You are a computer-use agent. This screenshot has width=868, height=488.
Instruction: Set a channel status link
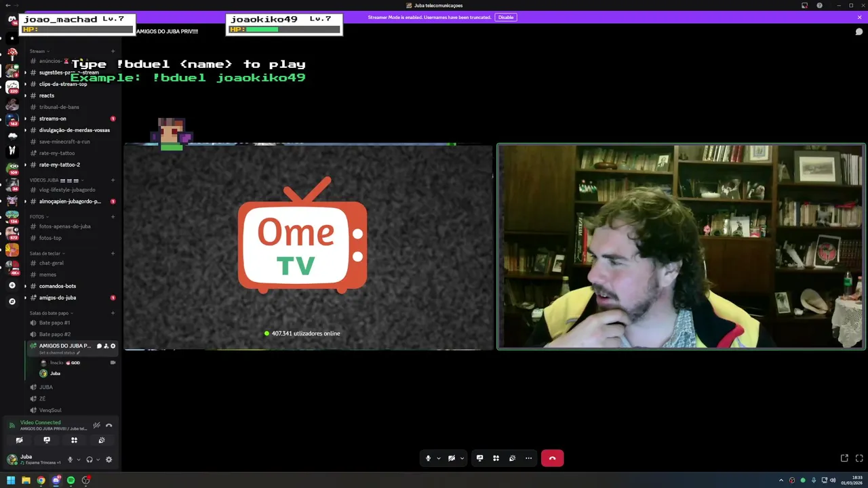coord(60,353)
